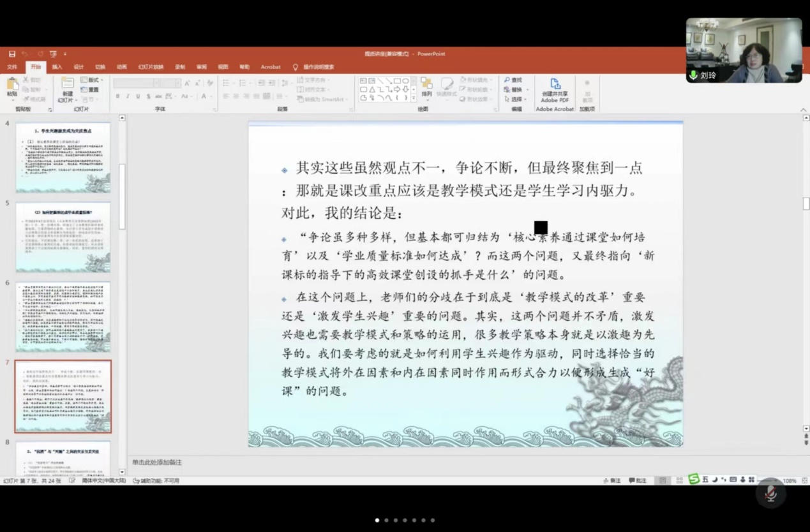Click the microphone icon at bottom right
The width and height of the screenshot is (810, 532).
click(770, 493)
